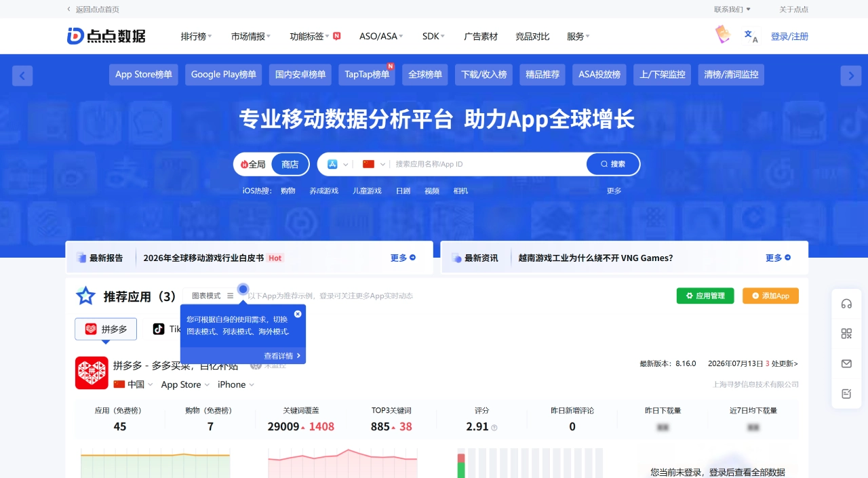Select the 国内安卓榜单 banner tab

(300, 75)
